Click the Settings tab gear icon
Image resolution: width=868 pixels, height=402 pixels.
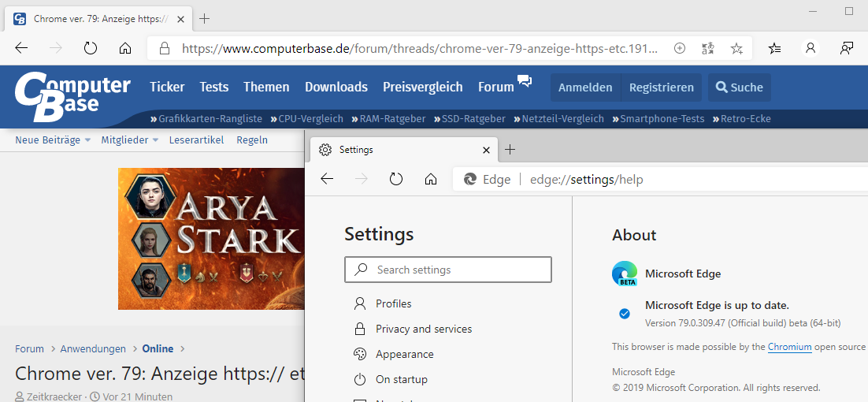[325, 150]
